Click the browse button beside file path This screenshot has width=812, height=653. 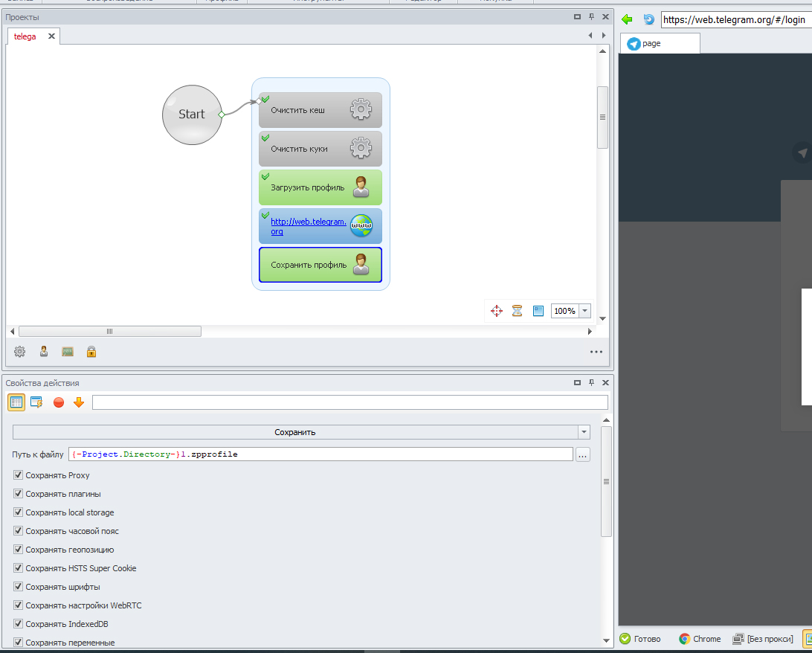point(582,454)
